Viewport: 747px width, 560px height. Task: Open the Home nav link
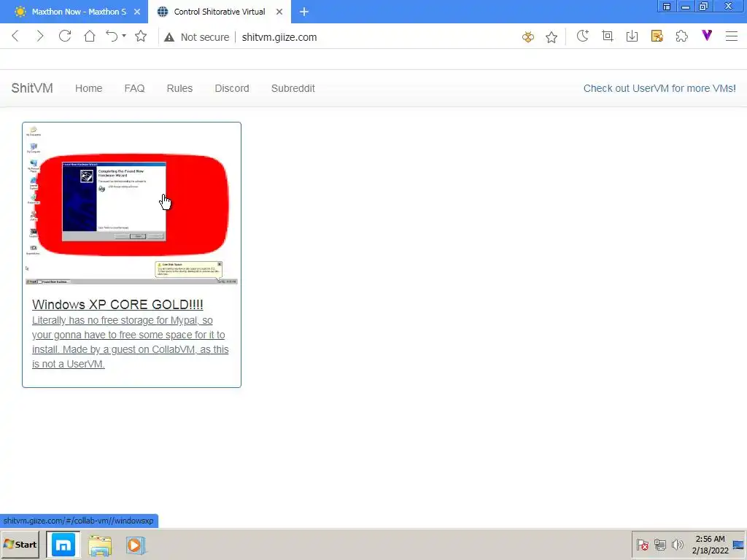click(88, 88)
